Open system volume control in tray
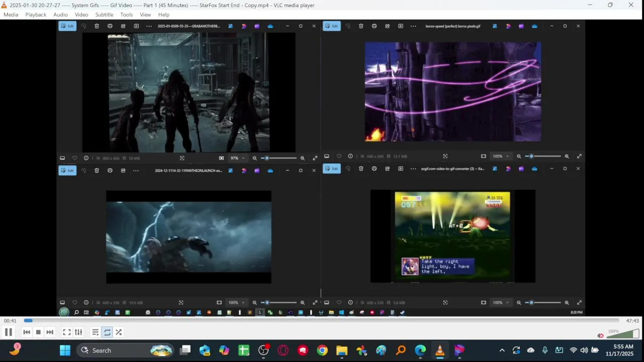Image resolution: width=644 pixels, height=362 pixels. pyautogui.click(x=584, y=350)
